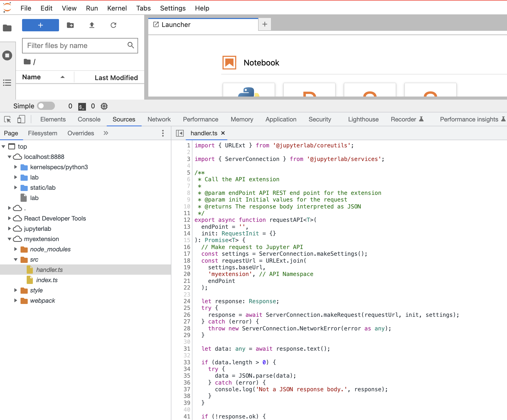Toggle the Simple mode switch
Viewport: 507px width, 420px height.
click(46, 106)
